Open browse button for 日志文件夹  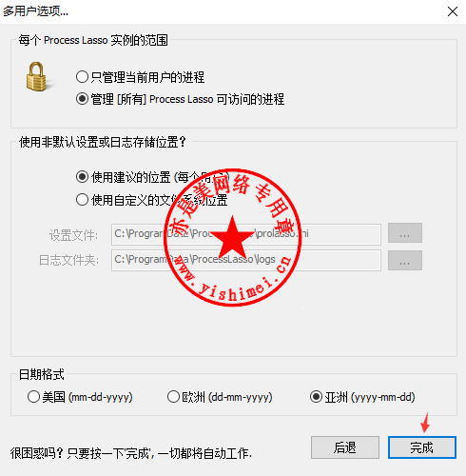point(405,261)
